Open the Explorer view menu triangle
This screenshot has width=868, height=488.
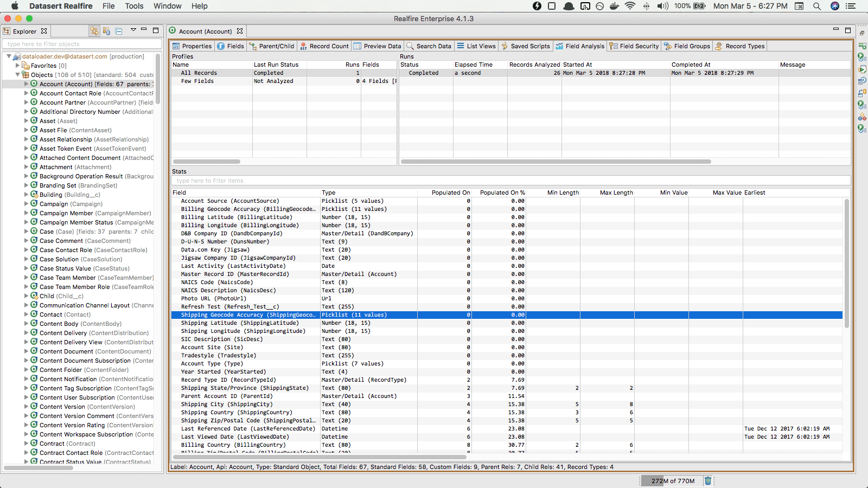[x=133, y=30]
